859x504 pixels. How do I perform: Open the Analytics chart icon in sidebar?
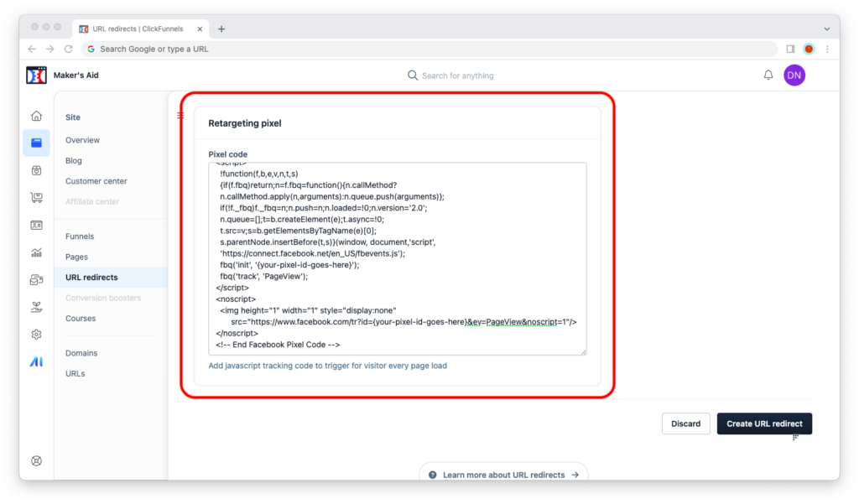(x=36, y=252)
